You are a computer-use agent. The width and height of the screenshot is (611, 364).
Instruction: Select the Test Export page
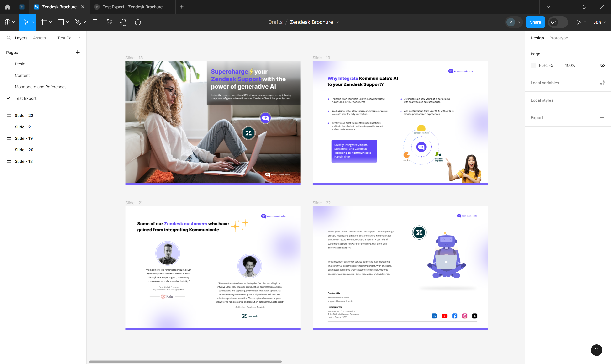(26, 98)
